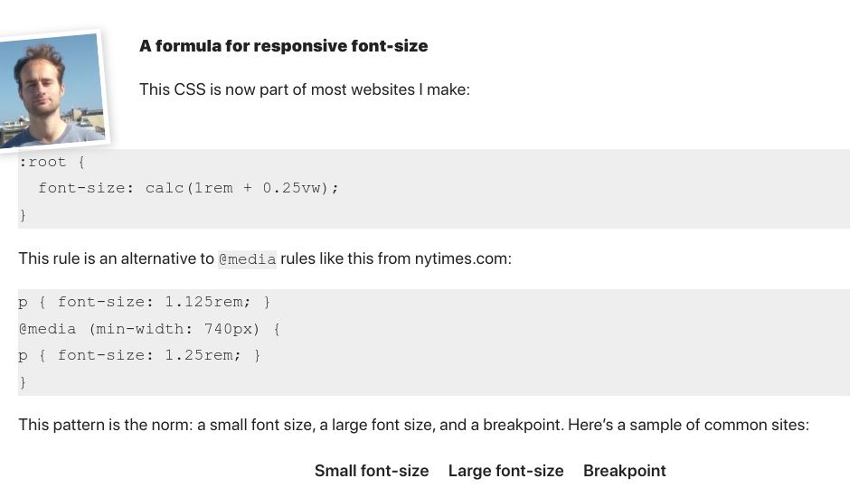The image size is (868, 488).
Task: Click the inline '@media' code snippet
Action: (247, 259)
